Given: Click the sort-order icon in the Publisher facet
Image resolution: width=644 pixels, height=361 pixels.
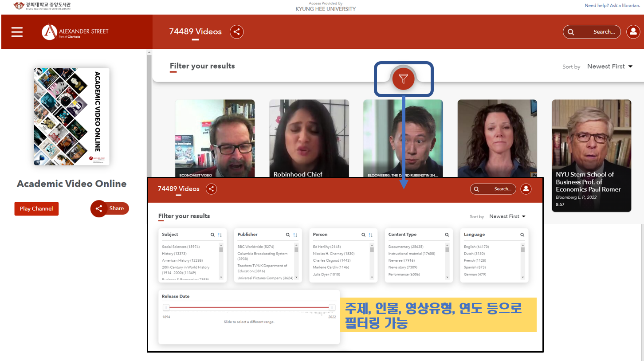Looking at the screenshot, I should (x=295, y=235).
